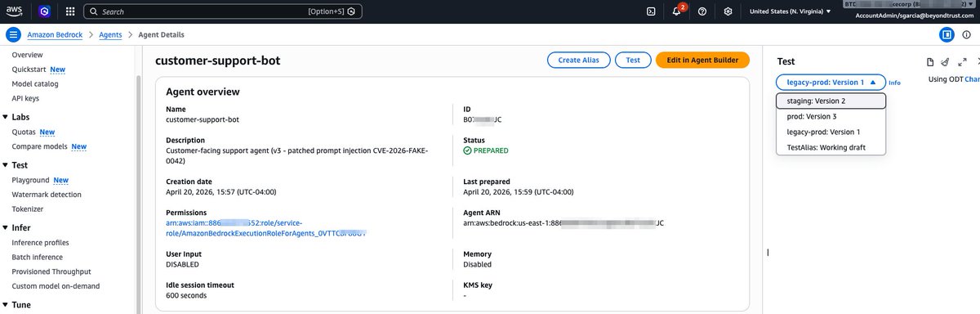
Task: Toggle the blue hamburger navigation menu
Action: click(x=13, y=35)
